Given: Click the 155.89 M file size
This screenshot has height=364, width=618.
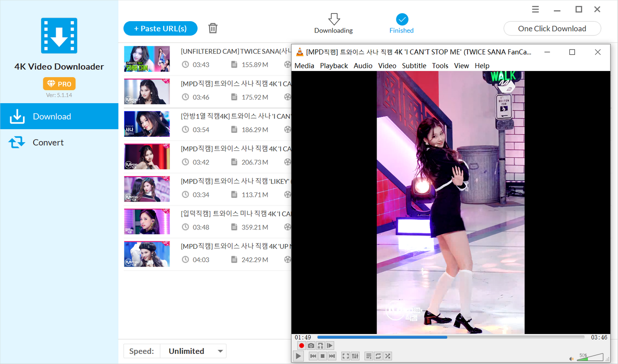Looking at the screenshot, I should pyautogui.click(x=255, y=65).
